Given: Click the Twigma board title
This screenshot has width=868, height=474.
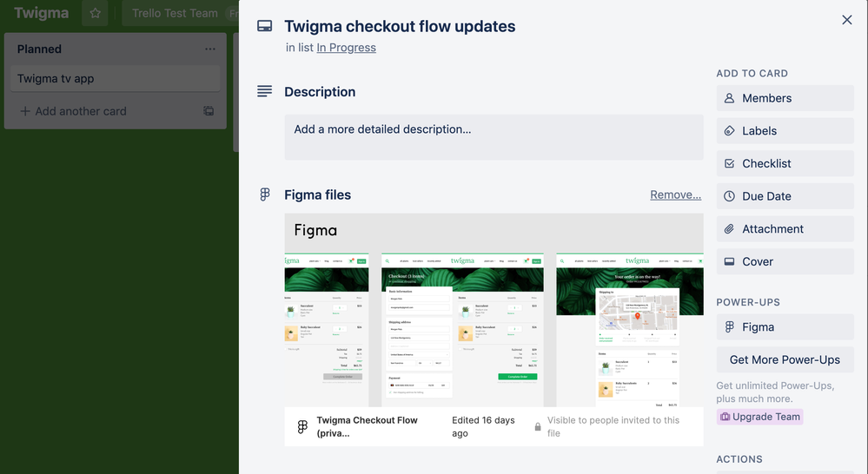Looking at the screenshot, I should pos(42,13).
